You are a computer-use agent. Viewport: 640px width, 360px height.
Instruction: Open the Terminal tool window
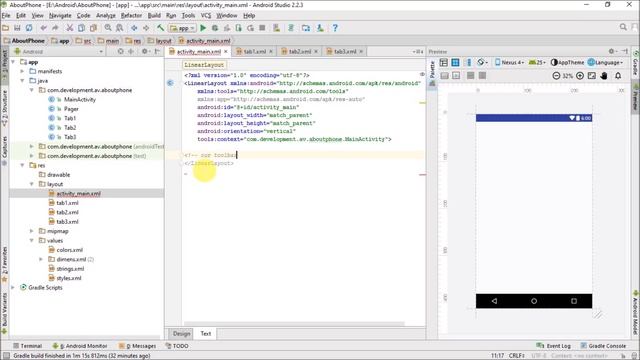point(27,346)
